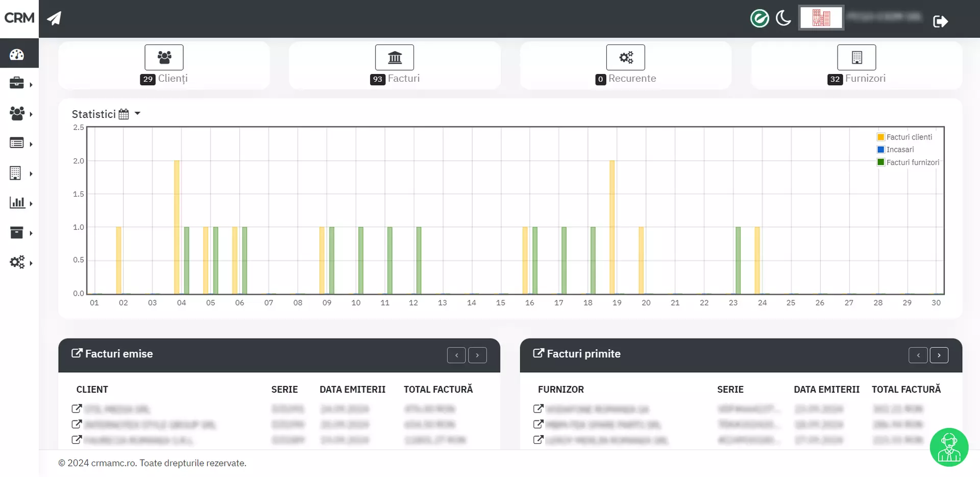Screen dimensions: 980x477
Task: Open the Recurente gears icon card
Action: click(x=625, y=57)
